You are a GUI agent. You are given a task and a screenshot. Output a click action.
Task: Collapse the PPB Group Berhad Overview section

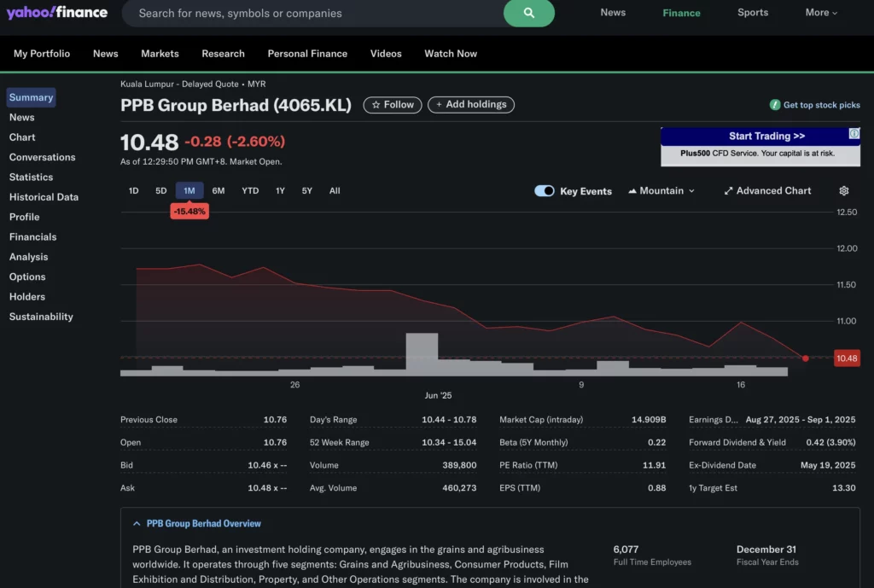pyautogui.click(x=196, y=523)
